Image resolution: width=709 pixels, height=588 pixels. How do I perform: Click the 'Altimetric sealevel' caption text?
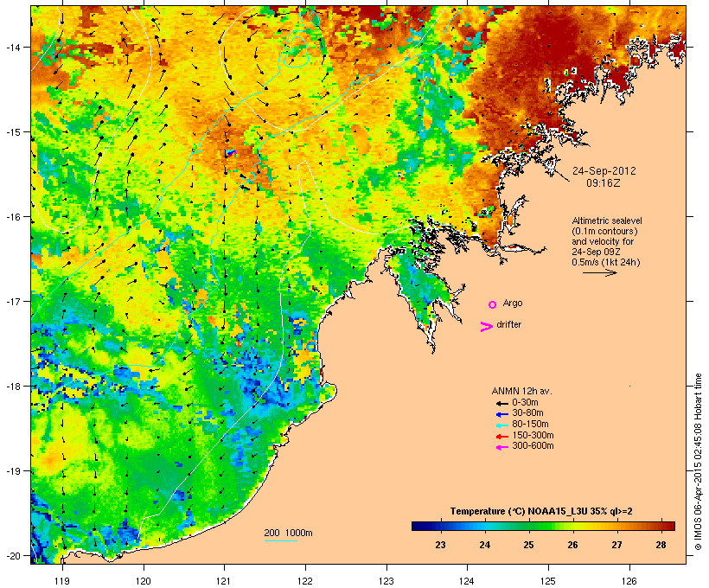[607, 220]
